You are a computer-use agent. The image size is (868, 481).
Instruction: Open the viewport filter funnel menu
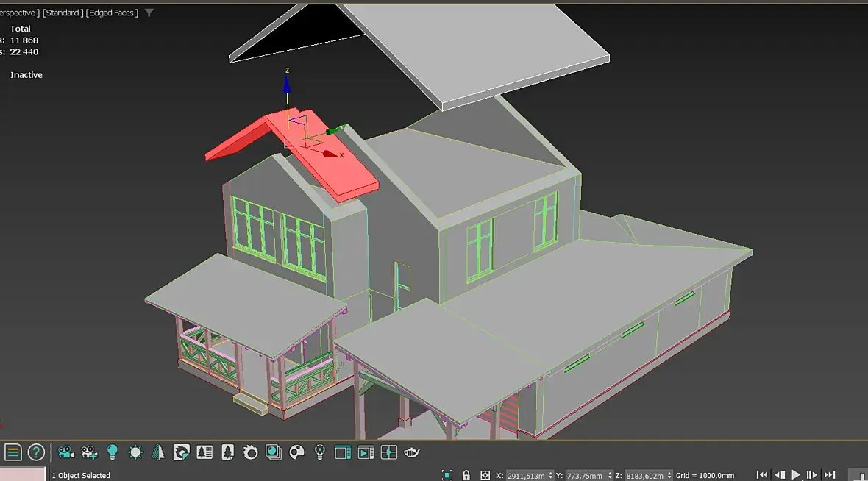[x=149, y=13]
